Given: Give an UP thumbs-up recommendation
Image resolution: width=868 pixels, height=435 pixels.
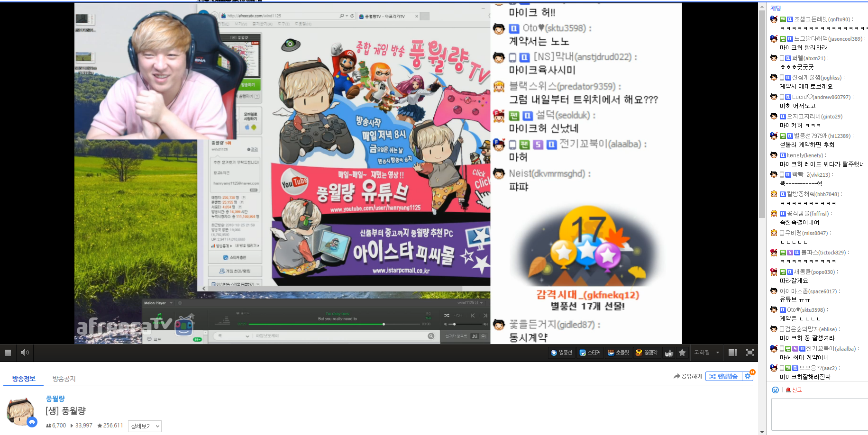Looking at the screenshot, I should tap(669, 353).
